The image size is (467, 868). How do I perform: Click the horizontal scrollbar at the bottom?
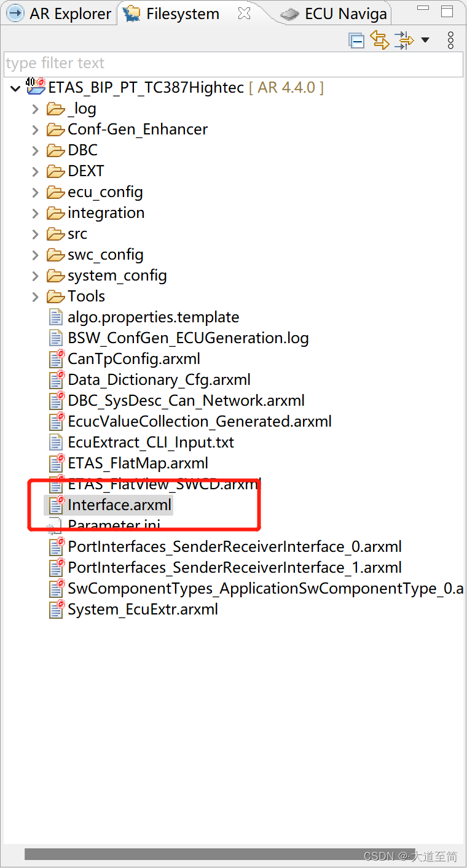(233, 853)
